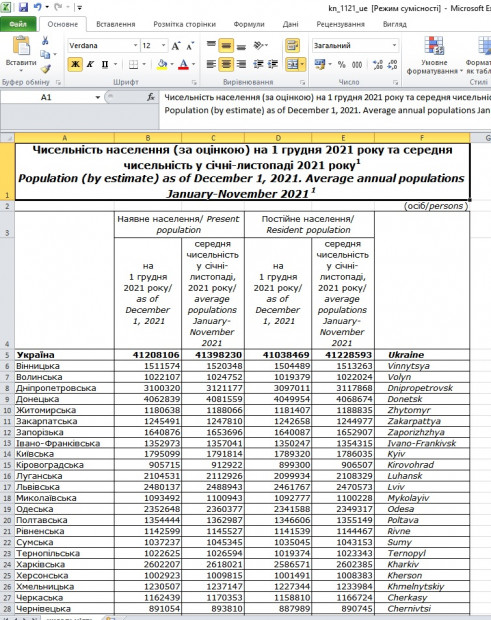Switch to the Формули tab

(x=249, y=24)
